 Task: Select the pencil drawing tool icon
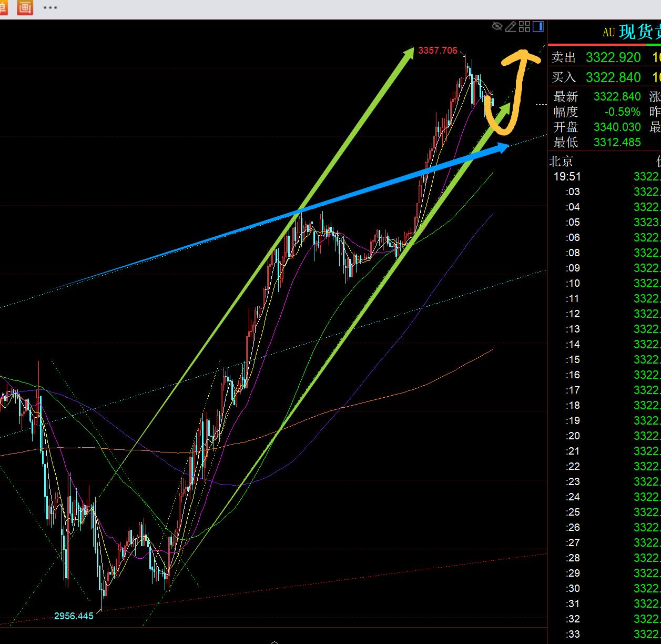511,27
